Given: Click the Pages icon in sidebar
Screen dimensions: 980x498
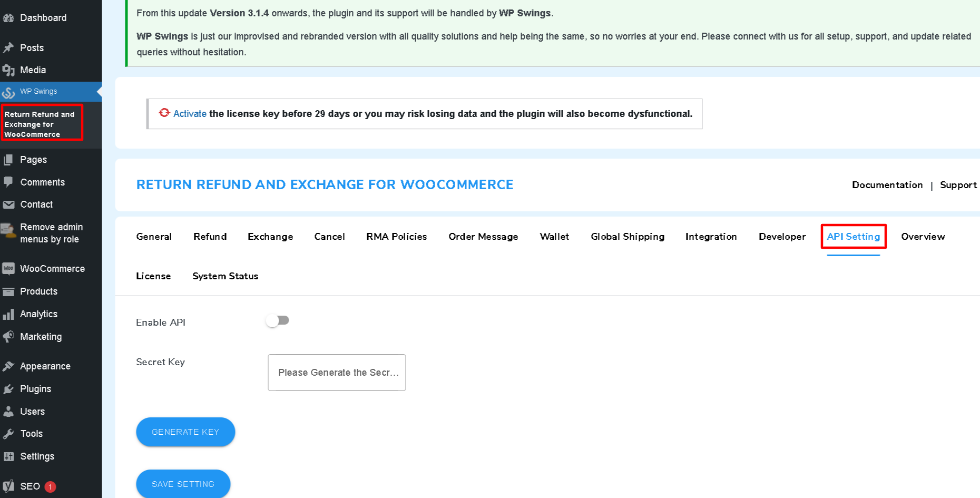Looking at the screenshot, I should coord(8,160).
